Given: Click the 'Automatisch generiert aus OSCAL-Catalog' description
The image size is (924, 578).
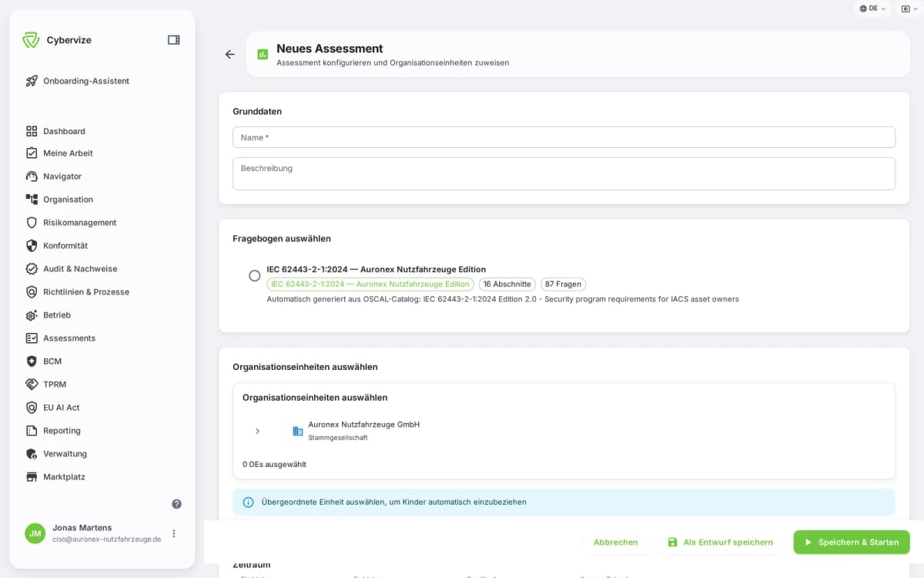Looking at the screenshot, I should [x=503, y=299].
